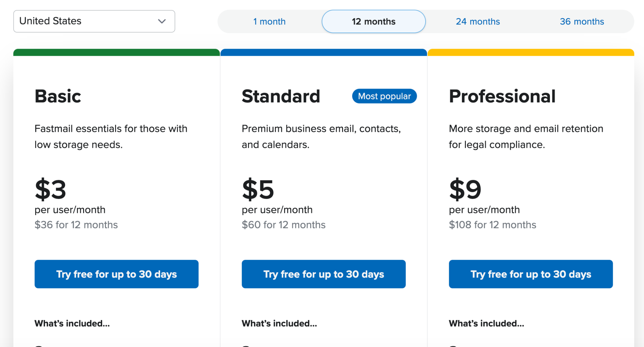Image resolution: width=644 pixels, height=347 pixels.
Task: Click the $5 Standard price text
Action: click(x=258, y=190)
